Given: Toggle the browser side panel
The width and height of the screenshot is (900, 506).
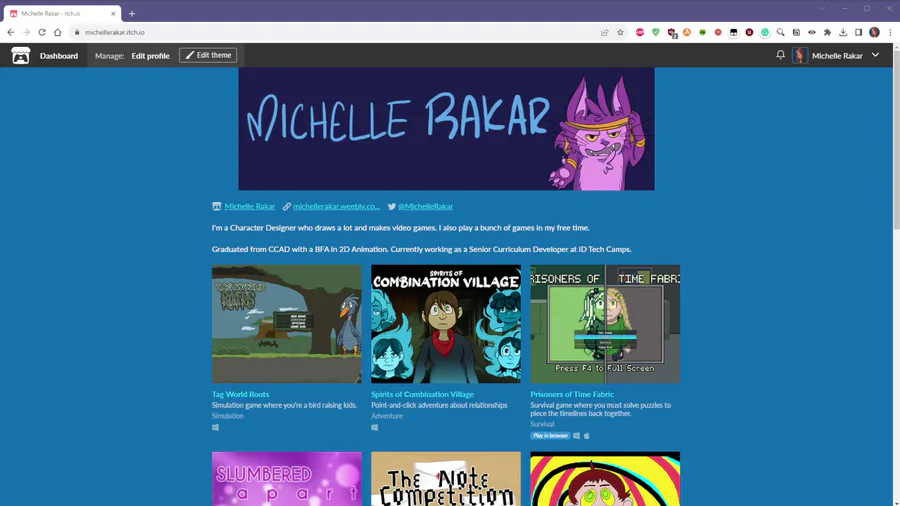Looking at the screenshot, I should (x=859, y=32).
